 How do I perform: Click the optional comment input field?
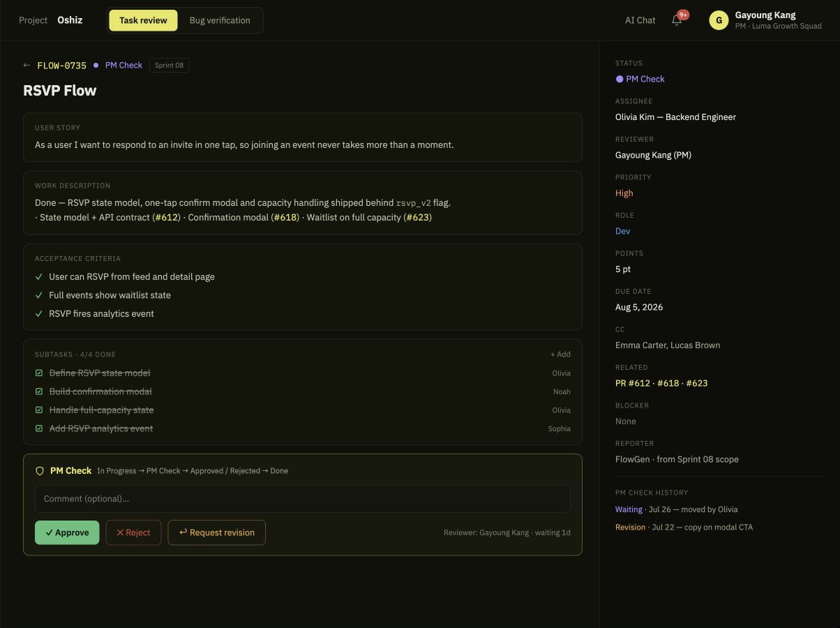click(x=303, y=499)
